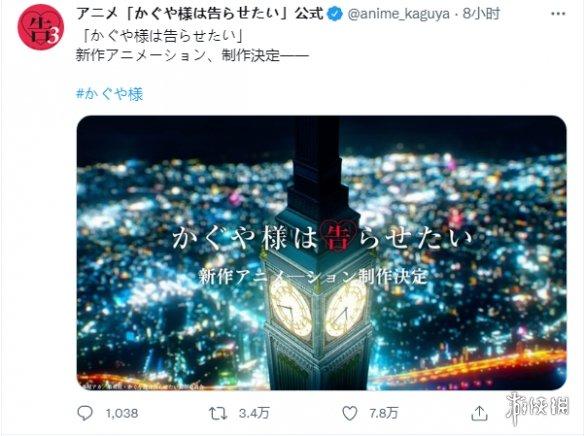Click the 3.4万 retweet count

(x=254, y=413)
